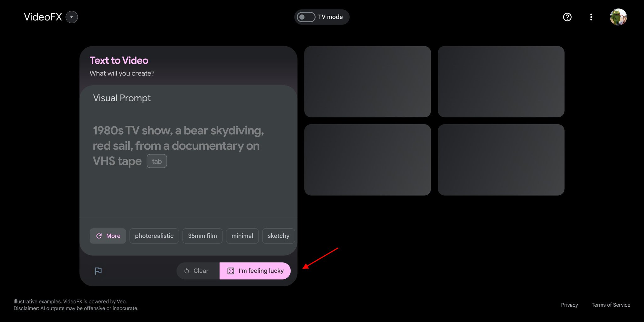Click the 'What will you create?' subtitle
This screenshot has width=644, height=322.
122,73
